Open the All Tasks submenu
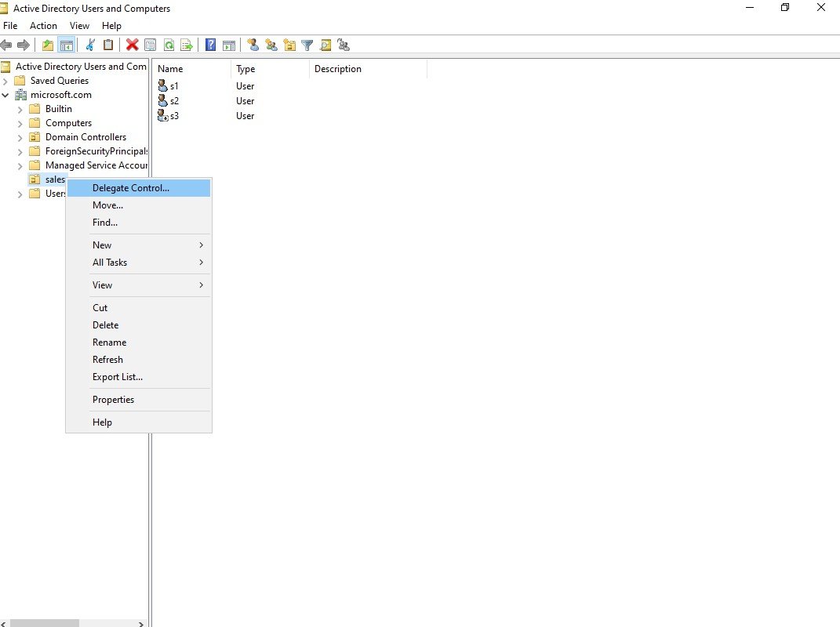Screen dimensions: 840x627 [x=139, y=263]
